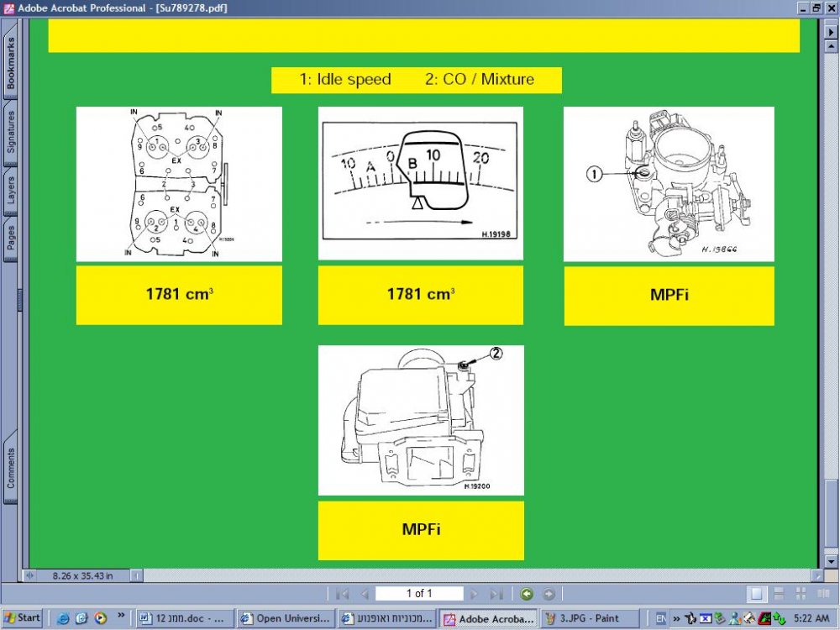Viewport: 840px width, 630px height.
Task: Click the next page arrow
Action: tap(474, 594)
